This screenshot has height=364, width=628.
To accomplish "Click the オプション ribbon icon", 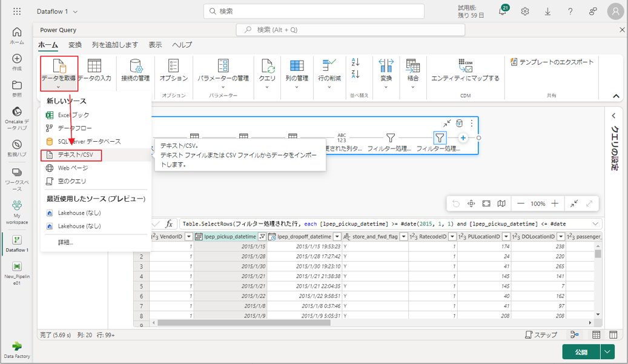I will 174,65.
